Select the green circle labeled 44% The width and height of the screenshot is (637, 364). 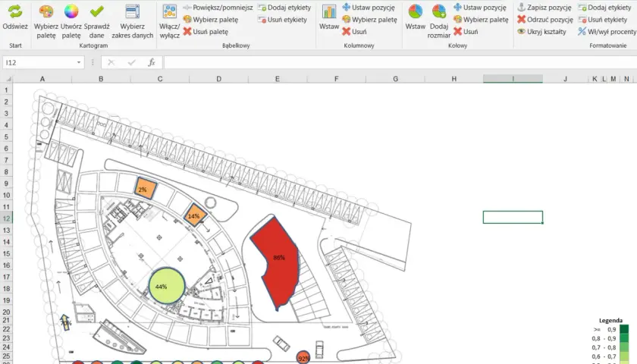tap(167, 286)
